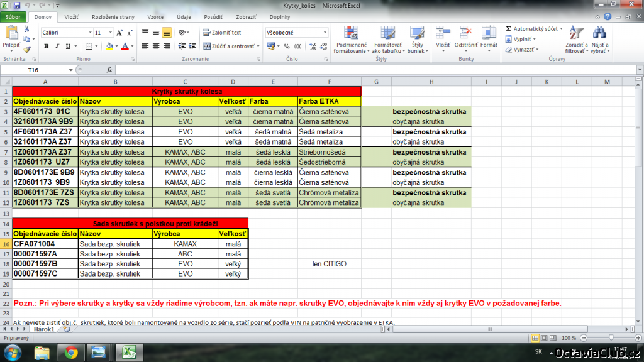
Task: Click the Podmienené formátovanie icon
Action: point(351,33)
